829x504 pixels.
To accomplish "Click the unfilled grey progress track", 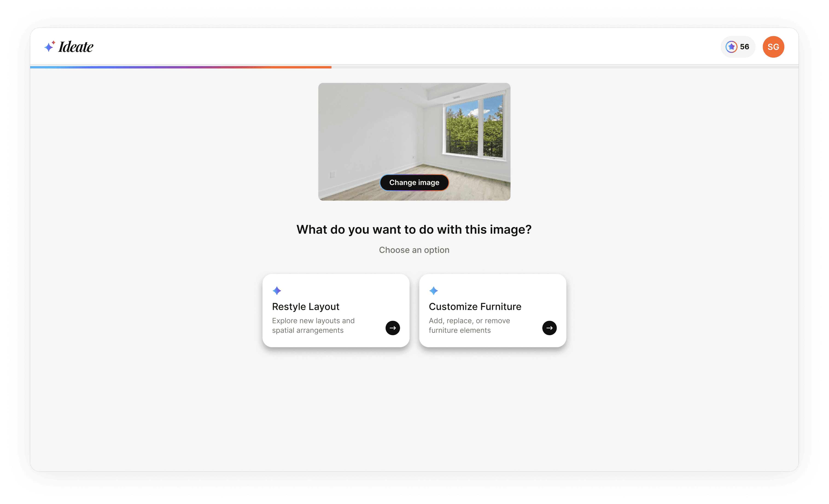I will pyautogui.click(x=565, y=67).
